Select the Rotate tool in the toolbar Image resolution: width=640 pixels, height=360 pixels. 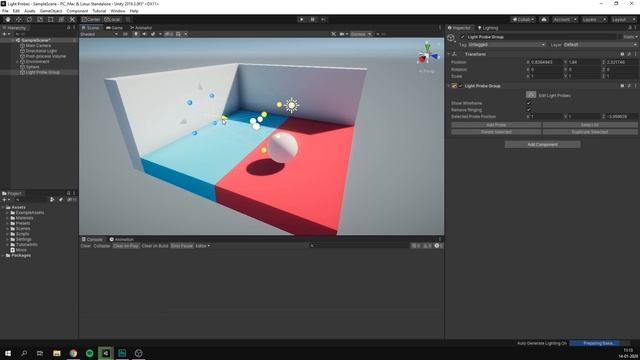29,19
